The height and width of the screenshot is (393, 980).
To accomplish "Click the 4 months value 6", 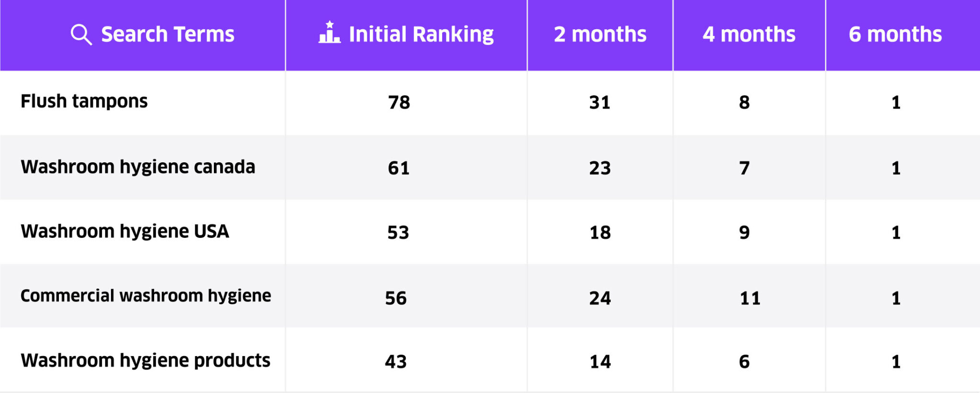I will (x=744, y=361).
